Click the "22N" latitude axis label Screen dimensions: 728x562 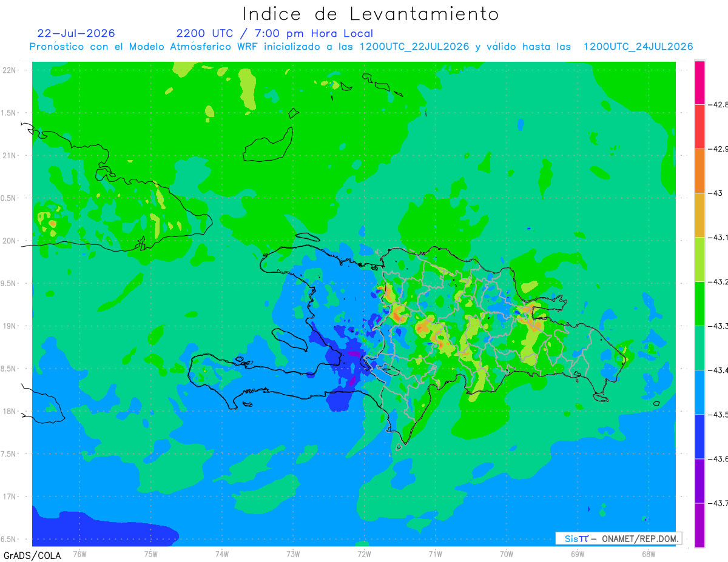[9, 70]
